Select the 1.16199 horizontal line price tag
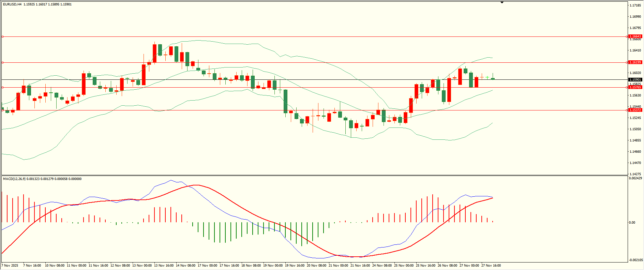The width and height of the screenshot is (644, 270). tap(635, 62)
